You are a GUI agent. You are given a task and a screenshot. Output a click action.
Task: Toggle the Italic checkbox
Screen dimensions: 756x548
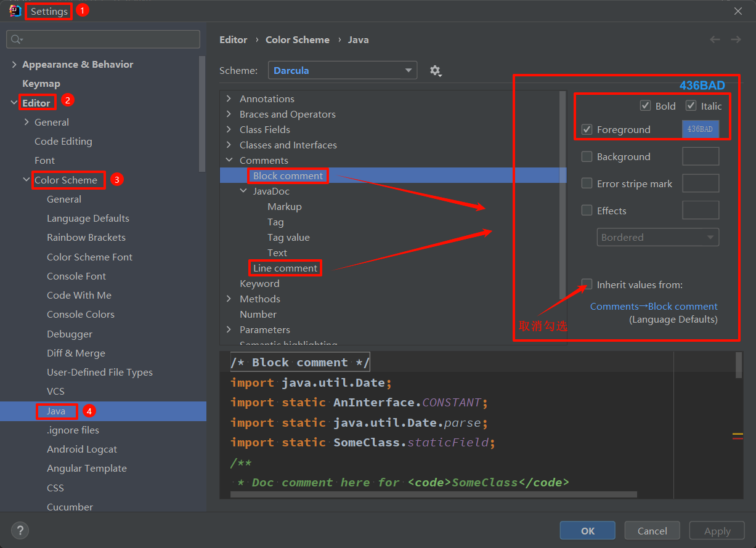click(x=691, y=105)
